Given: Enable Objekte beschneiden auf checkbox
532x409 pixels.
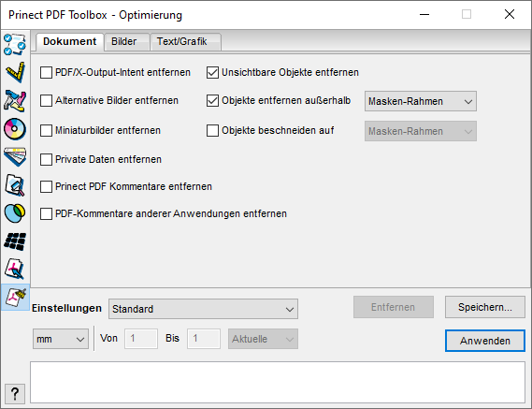Looking at the screenshot, I should (x=213, y=130).
